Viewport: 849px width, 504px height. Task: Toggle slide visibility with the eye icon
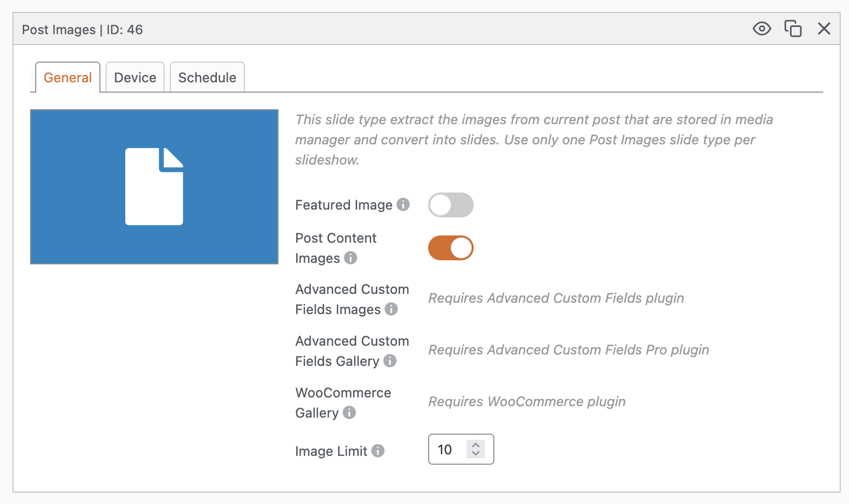click(762, 28)
